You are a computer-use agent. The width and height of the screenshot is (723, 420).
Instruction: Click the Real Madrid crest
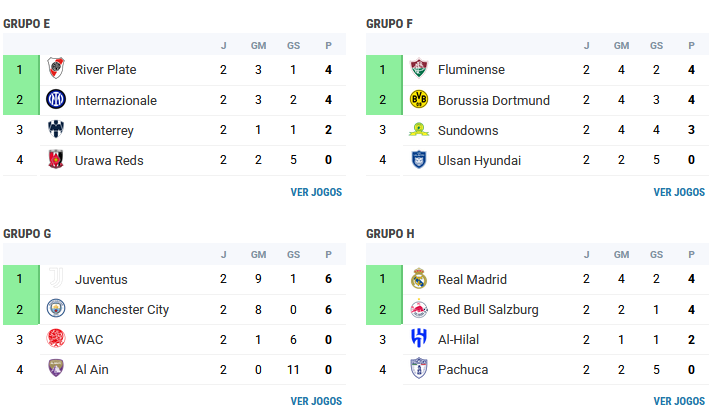[x=419, y=278]
